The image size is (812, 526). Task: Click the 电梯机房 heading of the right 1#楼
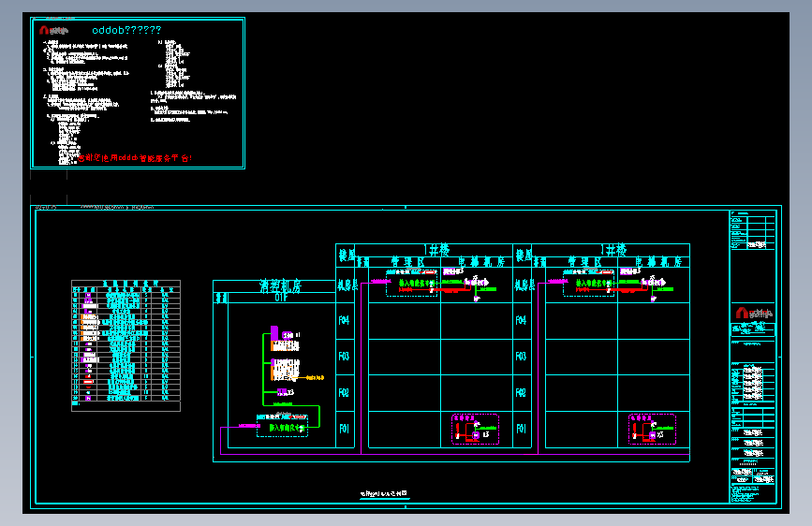tap(658, 262)
